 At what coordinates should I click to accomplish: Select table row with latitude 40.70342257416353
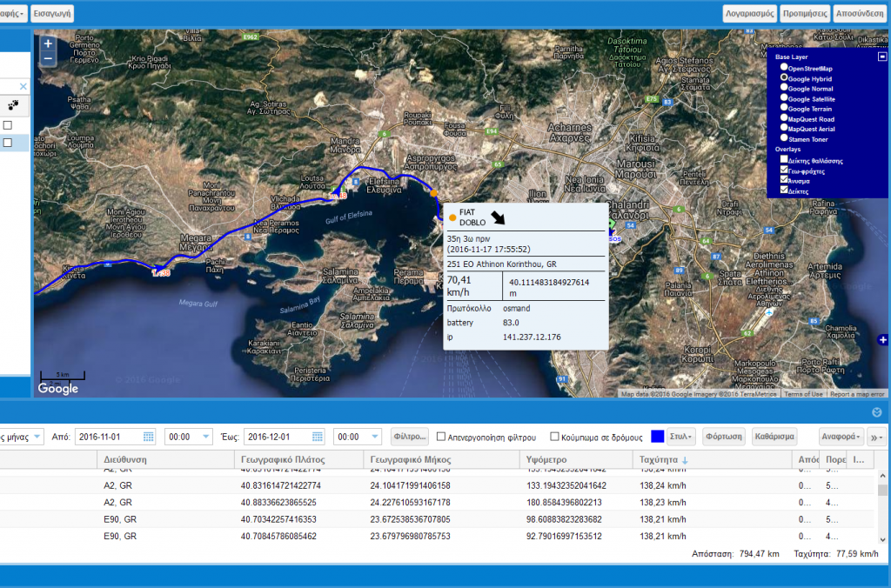[x=438, y=519]
